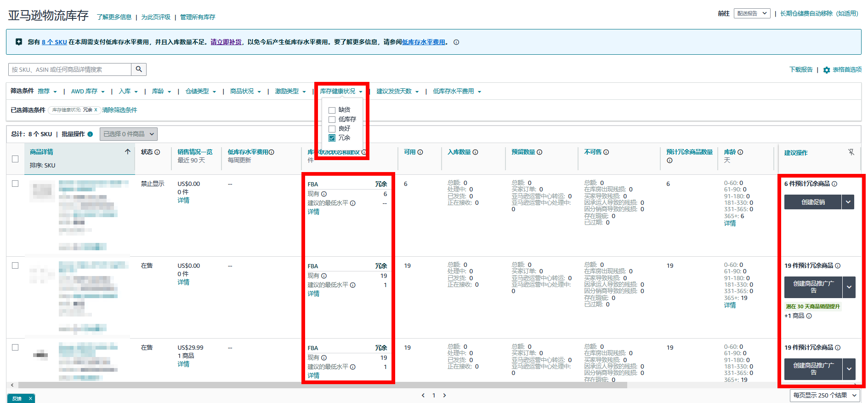Open the 每页显示 250 个结果 dropdown
This screenshot has width=868, height=403.
pos(824,395)
